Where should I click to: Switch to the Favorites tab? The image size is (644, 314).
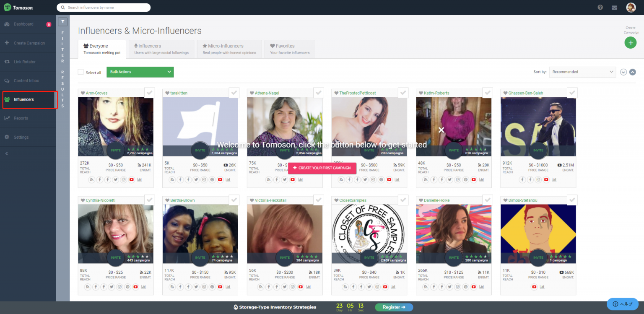click(x=290, y=49)
